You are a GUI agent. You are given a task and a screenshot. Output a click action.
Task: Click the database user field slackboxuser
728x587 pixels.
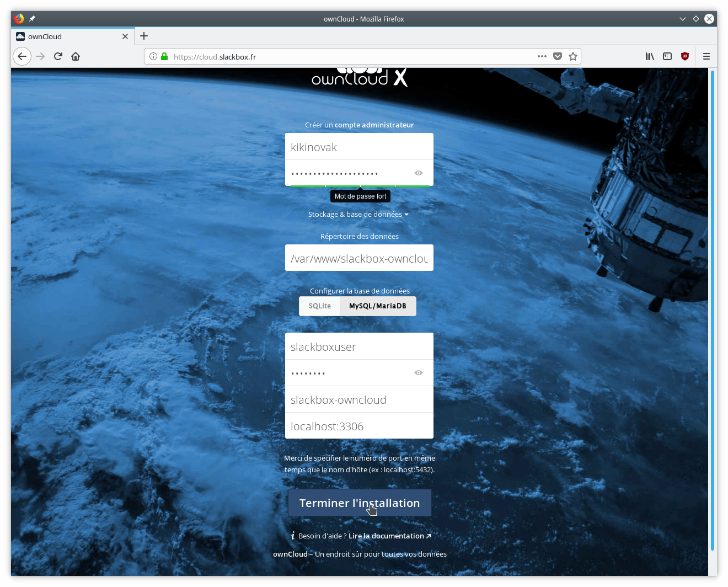(359, 346)
